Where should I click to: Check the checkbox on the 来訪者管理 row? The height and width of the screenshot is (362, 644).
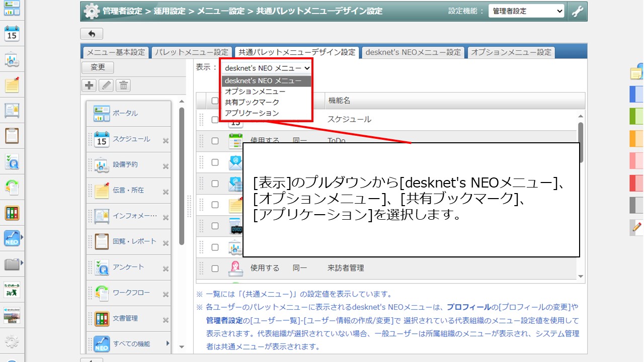[215, 268]
